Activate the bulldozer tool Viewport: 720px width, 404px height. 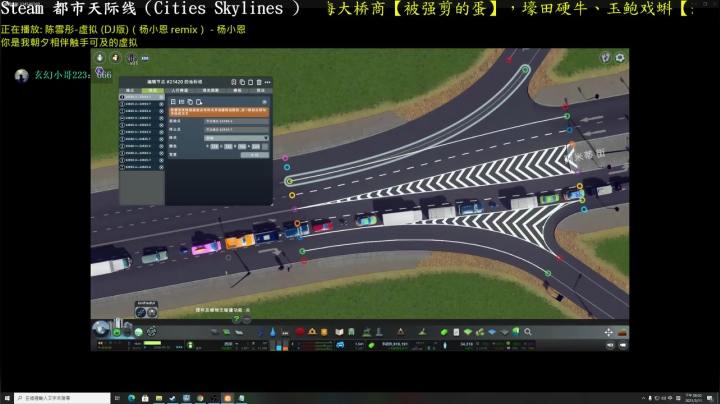point(622,332)
